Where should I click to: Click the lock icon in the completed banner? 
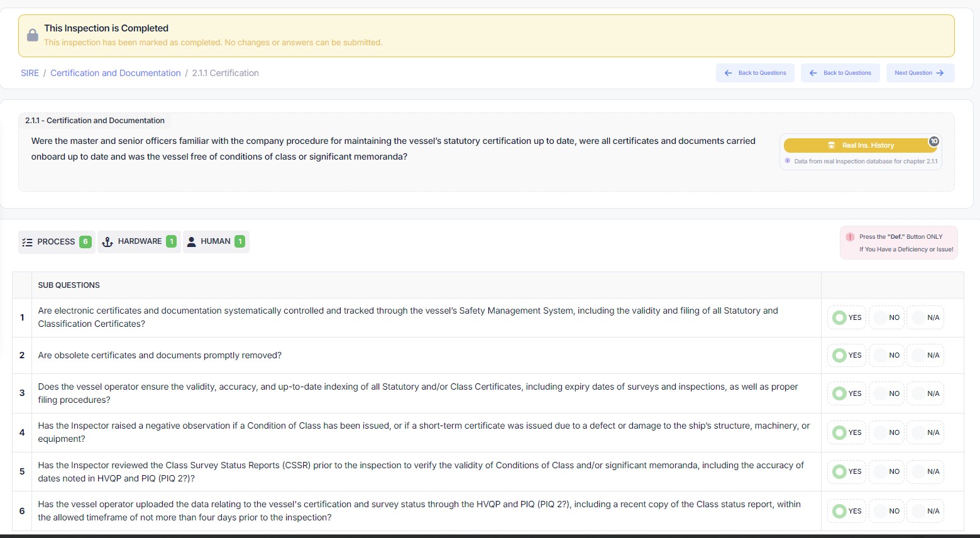tap(33, 35)
